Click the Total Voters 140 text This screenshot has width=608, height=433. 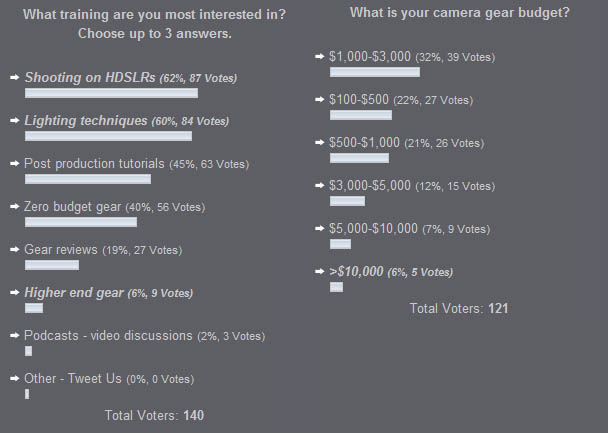[154, 416]
